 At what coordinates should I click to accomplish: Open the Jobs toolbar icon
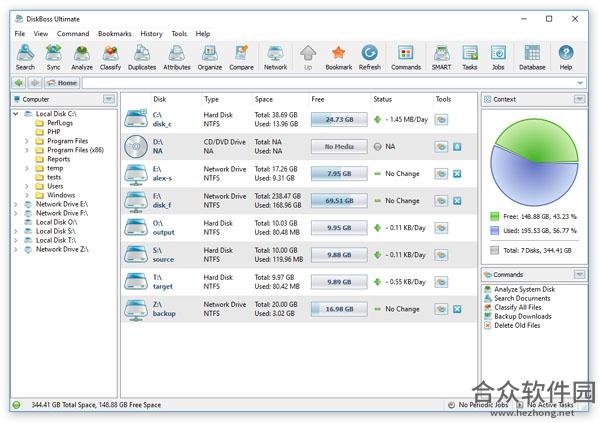pos(498,57)
